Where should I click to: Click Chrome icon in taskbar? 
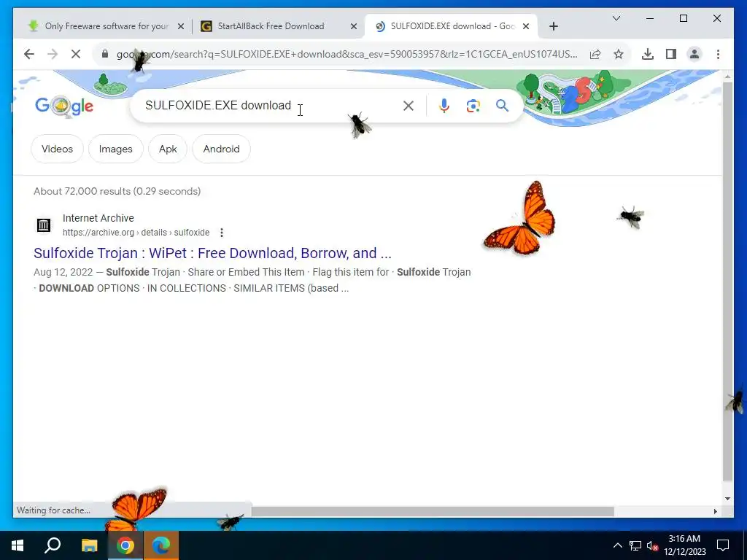coord(125,545)
